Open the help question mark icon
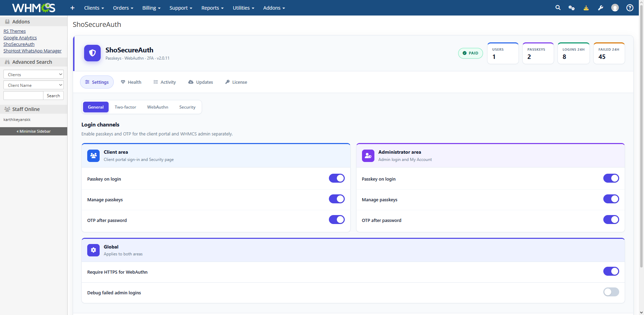 630,8
